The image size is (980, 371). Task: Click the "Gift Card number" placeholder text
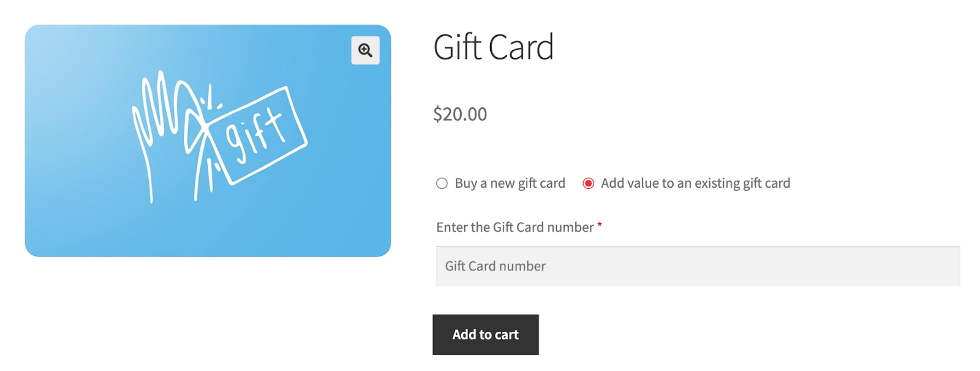[495, 266]
